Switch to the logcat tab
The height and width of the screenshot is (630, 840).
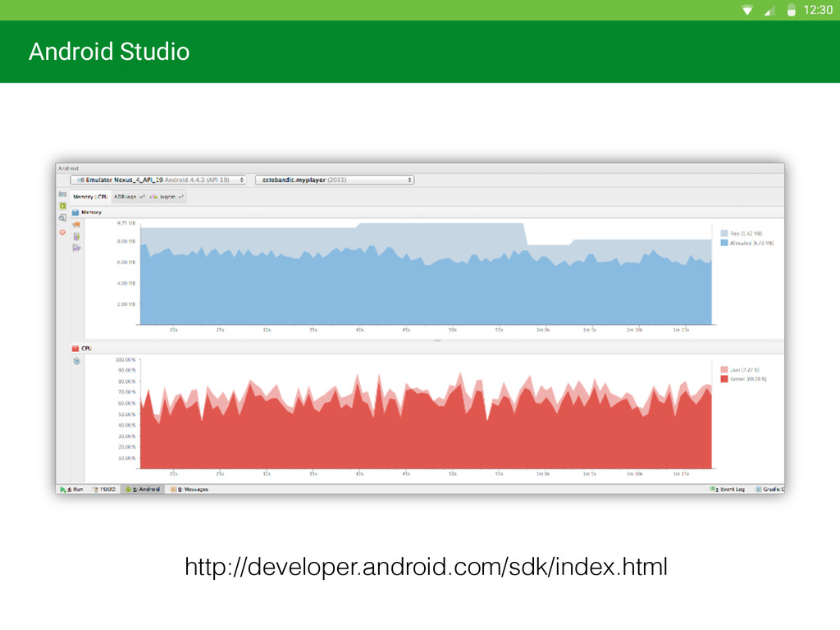167,197
